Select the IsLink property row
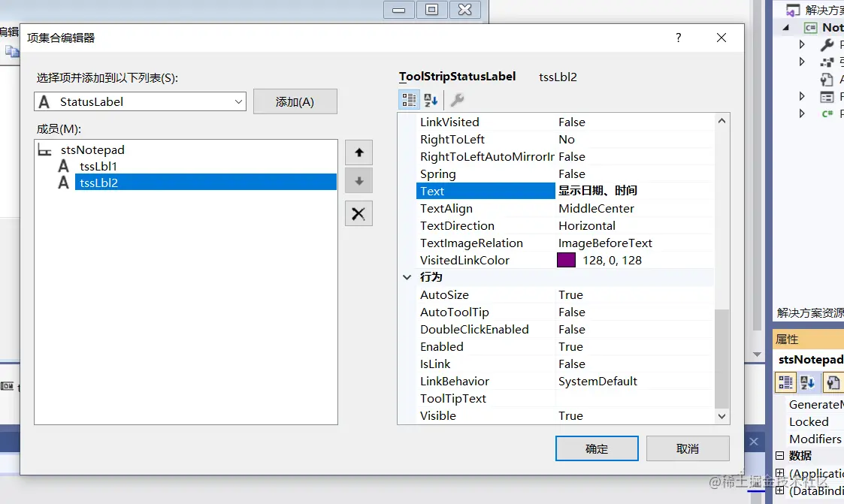 (x=565, y=364)
